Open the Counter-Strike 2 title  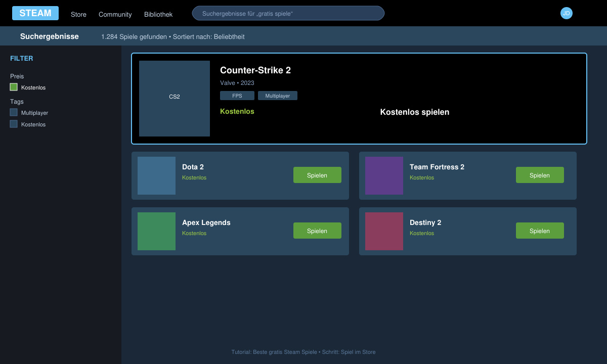[x=255, y=70]
